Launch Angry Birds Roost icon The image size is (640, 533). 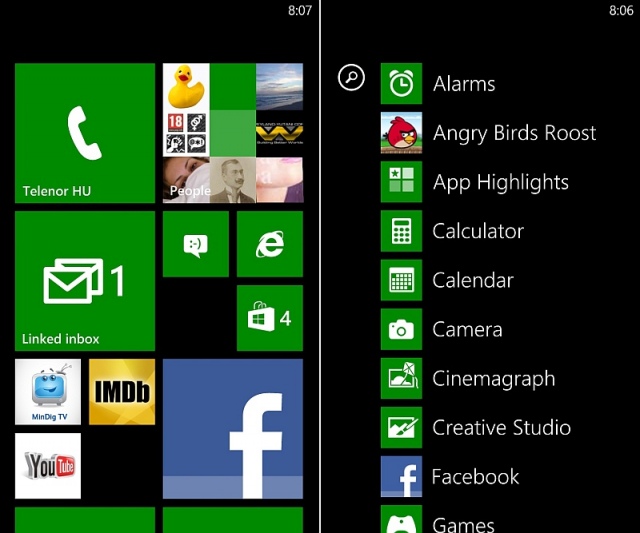401,133
